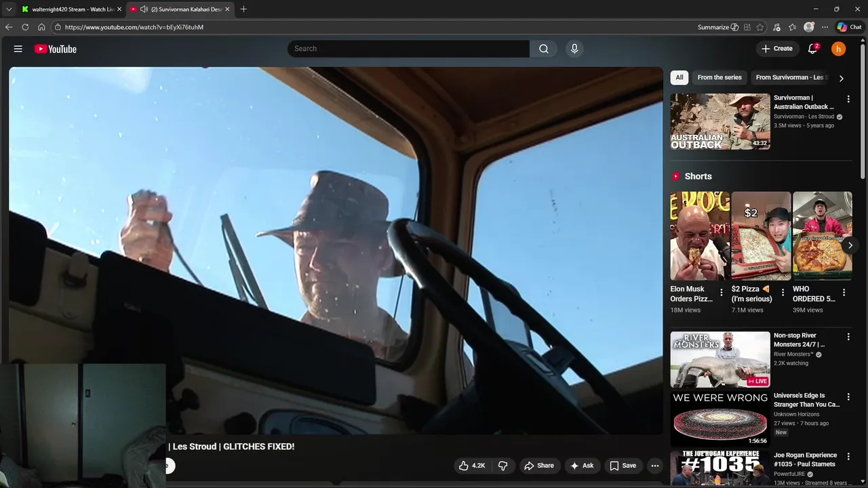Open Survivorman | Australian Outback title link
The width and height of the screenshot is (868, 488).
[x=804, y=102]
